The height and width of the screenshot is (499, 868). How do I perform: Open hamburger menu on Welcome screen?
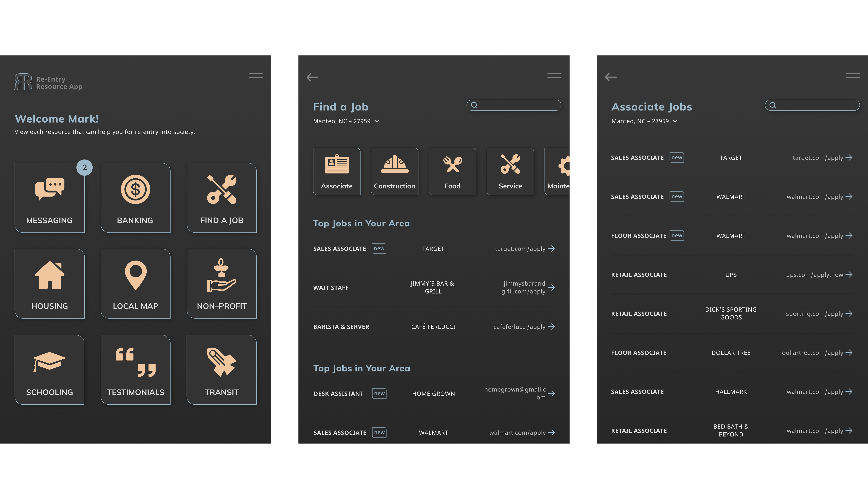point(256,75)
